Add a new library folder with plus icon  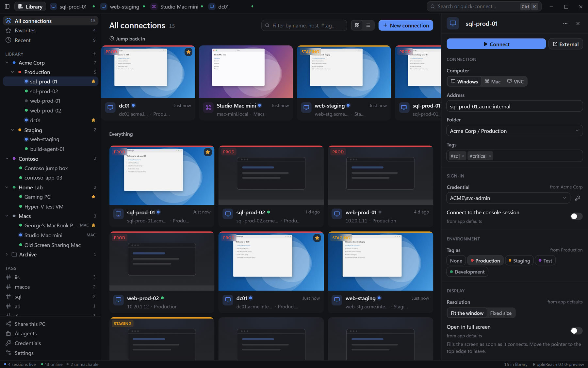coord(94,54)
